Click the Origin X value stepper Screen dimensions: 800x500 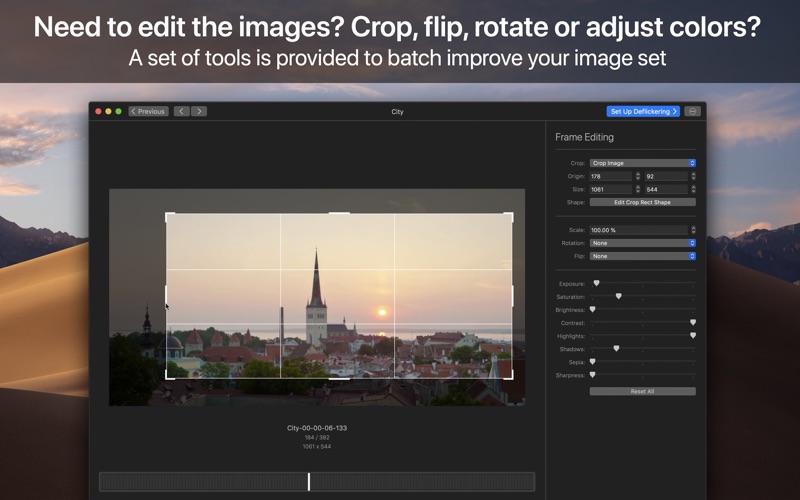(x=638, y=176)
